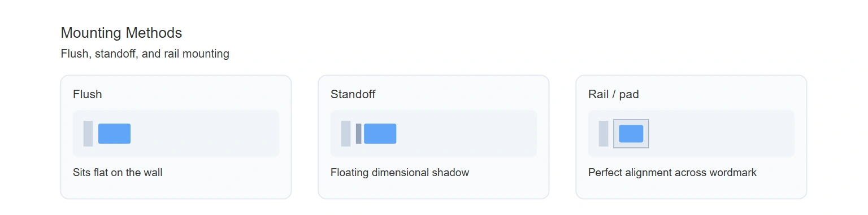868x215 pixels.
Task: Select the Flush mounting card
Action: pyautogui.click(x=176, y=137)
